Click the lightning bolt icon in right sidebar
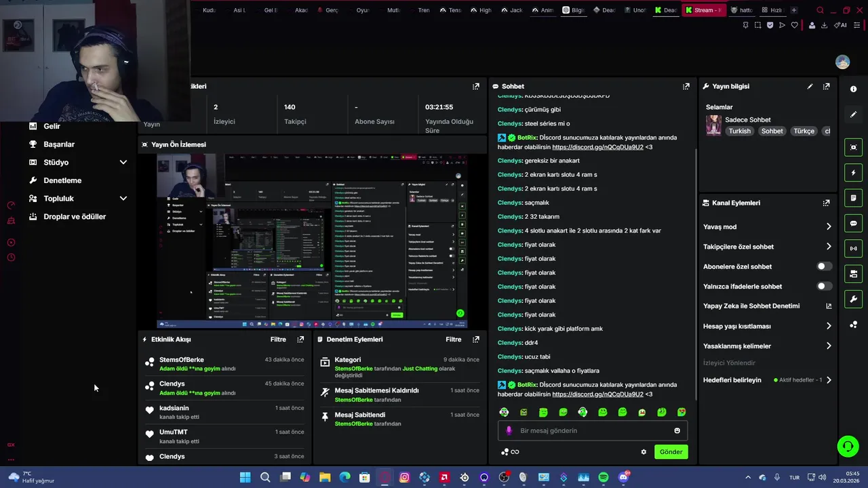 (x=853, y=173)
